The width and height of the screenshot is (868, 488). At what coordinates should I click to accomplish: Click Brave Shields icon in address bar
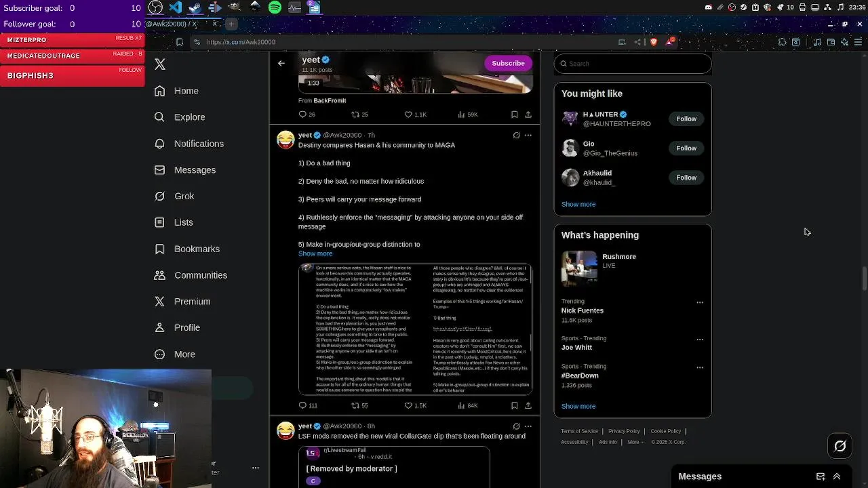click(654, 42)
